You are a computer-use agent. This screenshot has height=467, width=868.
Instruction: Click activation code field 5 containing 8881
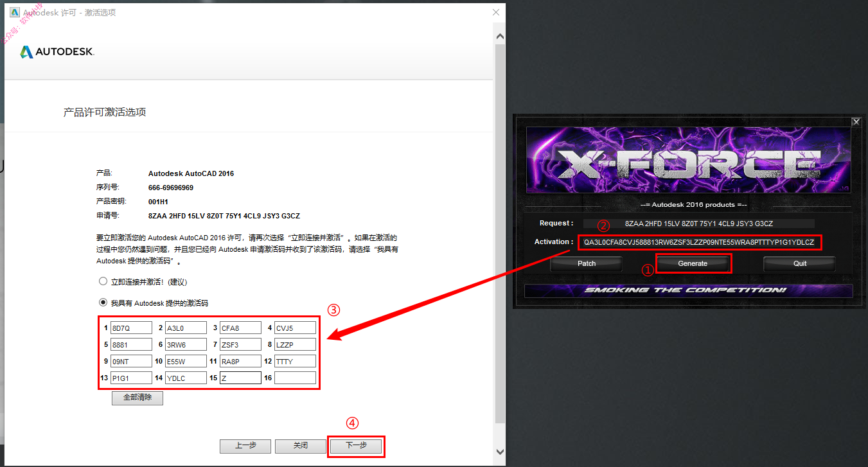click(x=131, y=344)
